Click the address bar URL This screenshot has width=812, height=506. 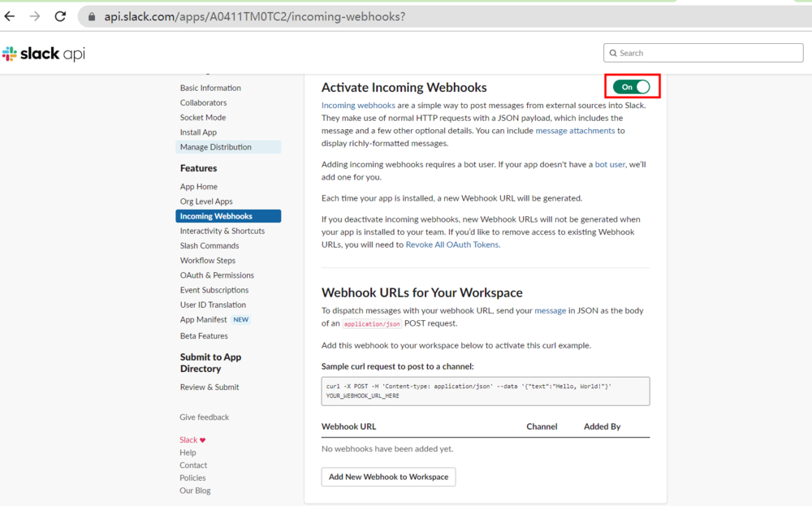point(255,16)
